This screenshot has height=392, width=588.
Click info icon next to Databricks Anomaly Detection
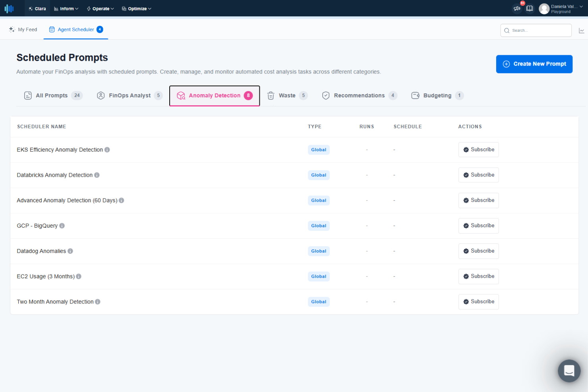tap(97, 175)
